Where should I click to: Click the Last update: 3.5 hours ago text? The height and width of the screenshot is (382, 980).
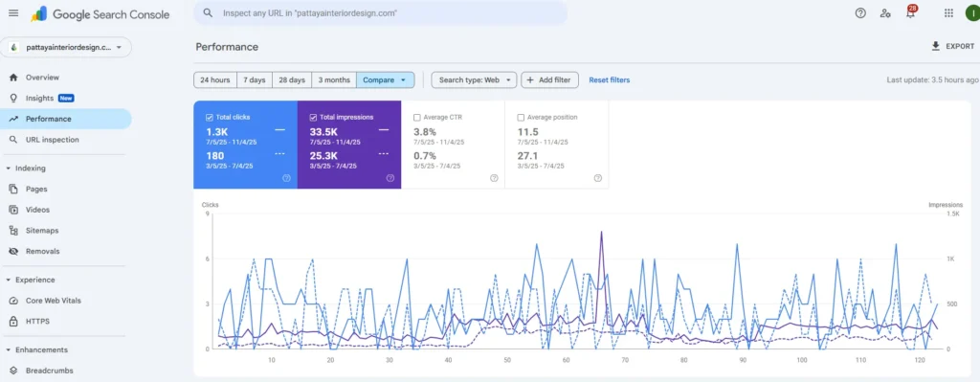point(932,80)
